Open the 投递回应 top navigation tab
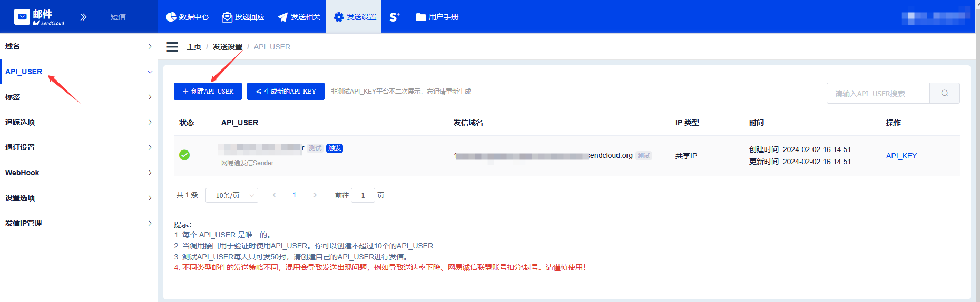This screenshot has height=302, width=980. point(243,17)
